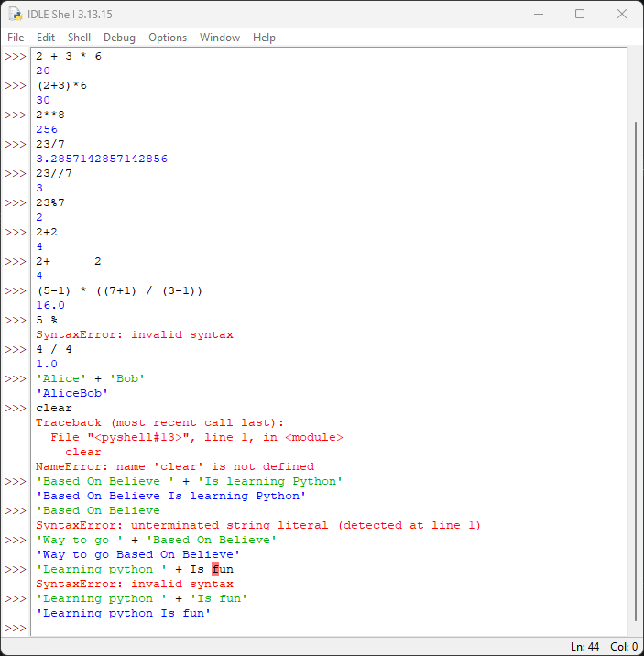Click the input line '5 %'

click(x=47, y=320)
